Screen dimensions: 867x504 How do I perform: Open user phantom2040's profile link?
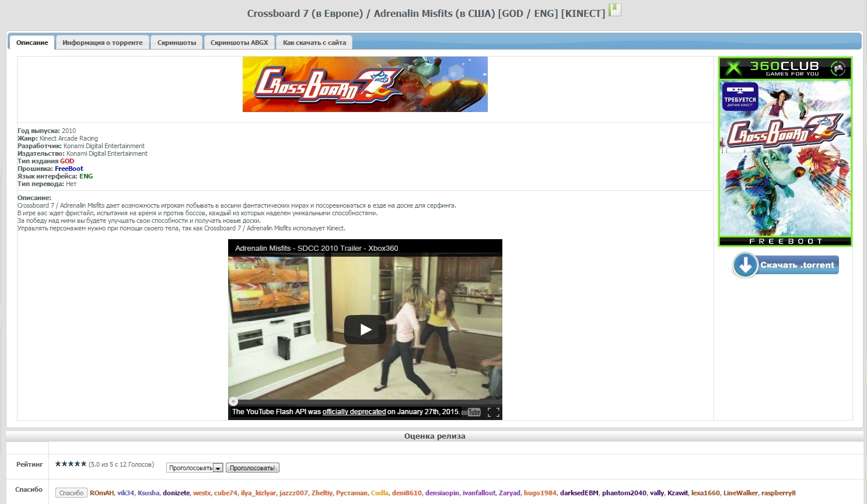click(x=624, y=493)
